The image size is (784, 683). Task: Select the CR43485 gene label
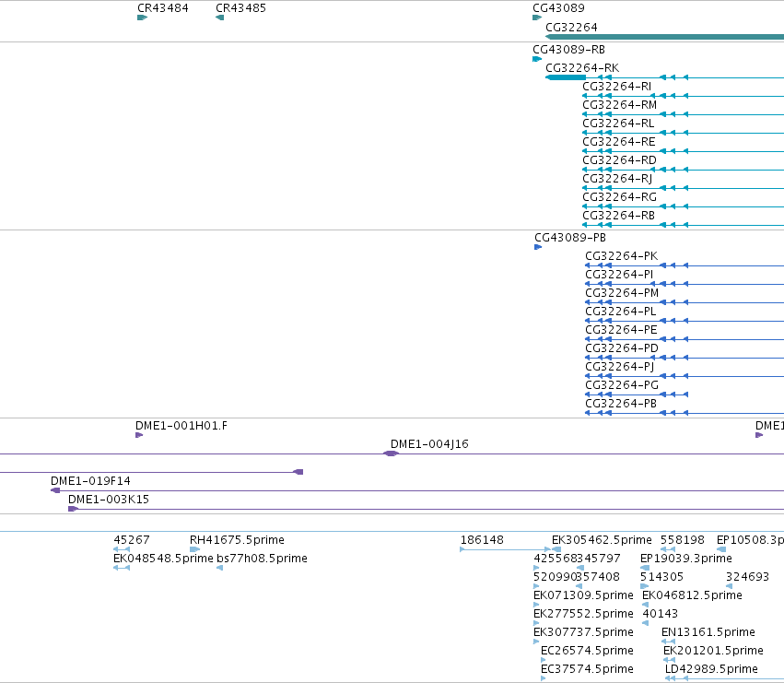(240, 8)
